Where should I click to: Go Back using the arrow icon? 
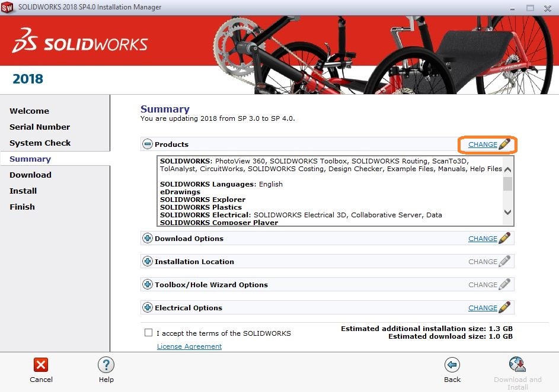coord(452,365)
